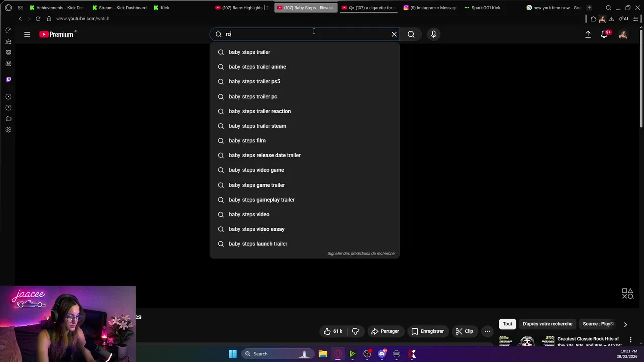
Task: Open the browser AI assistant button
Action: coord(623,19)
